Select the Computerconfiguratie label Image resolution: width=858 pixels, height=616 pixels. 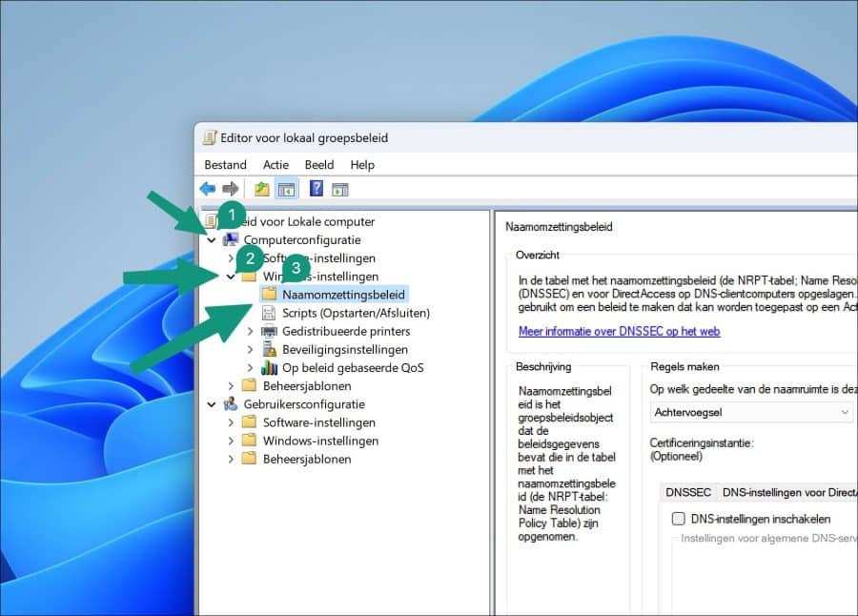(x=302, y=240)
